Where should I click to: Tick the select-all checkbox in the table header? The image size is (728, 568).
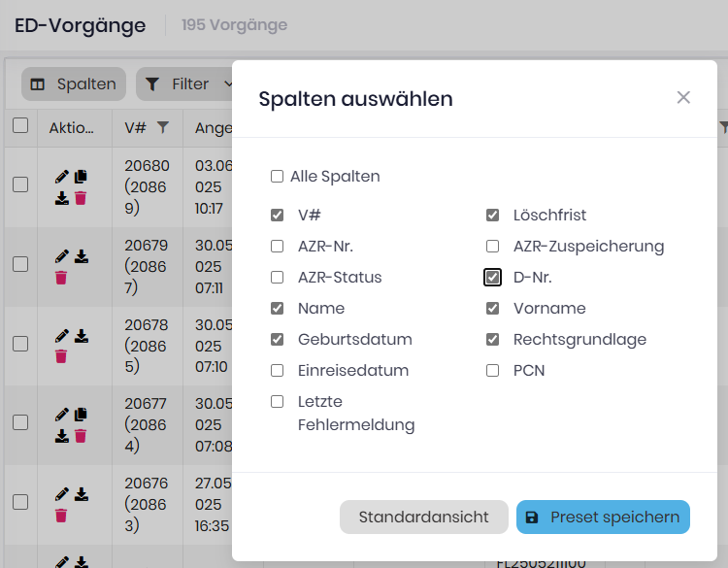(x=20, y=125)
